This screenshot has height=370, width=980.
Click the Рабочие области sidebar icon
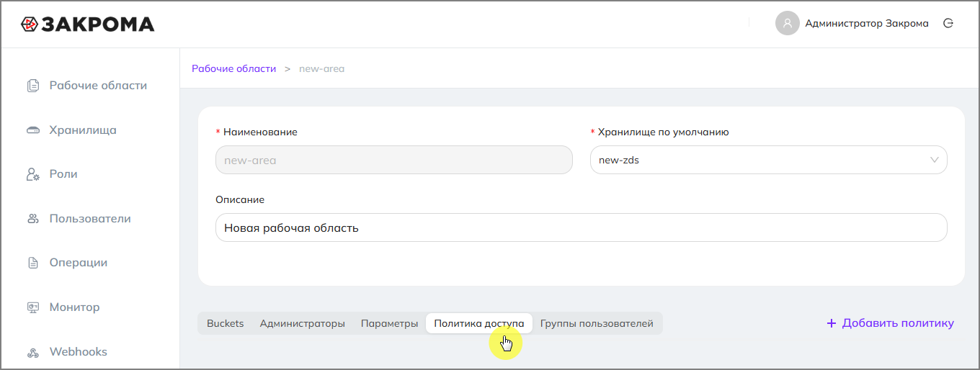[33, 86]
